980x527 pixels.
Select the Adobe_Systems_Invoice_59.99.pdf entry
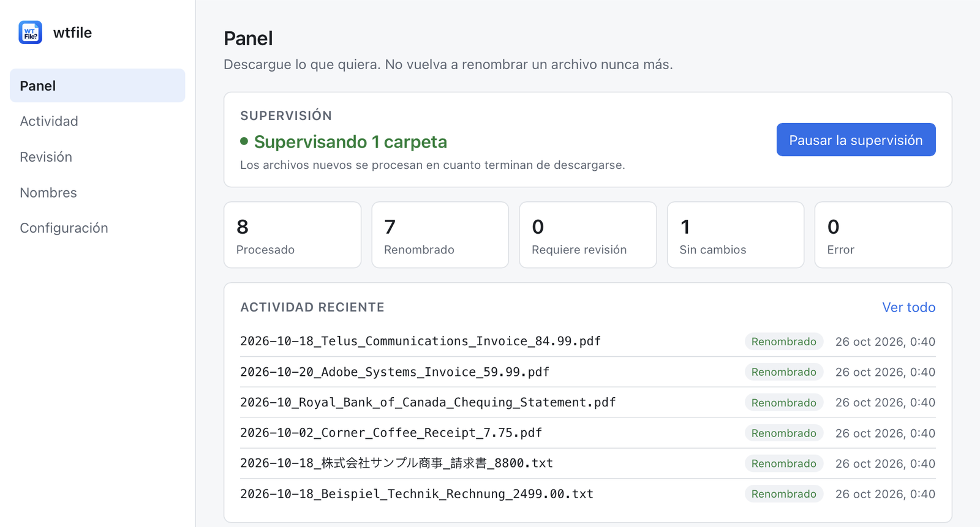[x=394, y=372]
